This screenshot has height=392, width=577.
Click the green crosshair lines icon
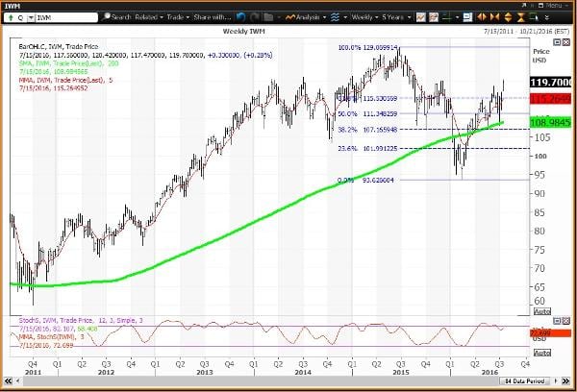[447, 17]
